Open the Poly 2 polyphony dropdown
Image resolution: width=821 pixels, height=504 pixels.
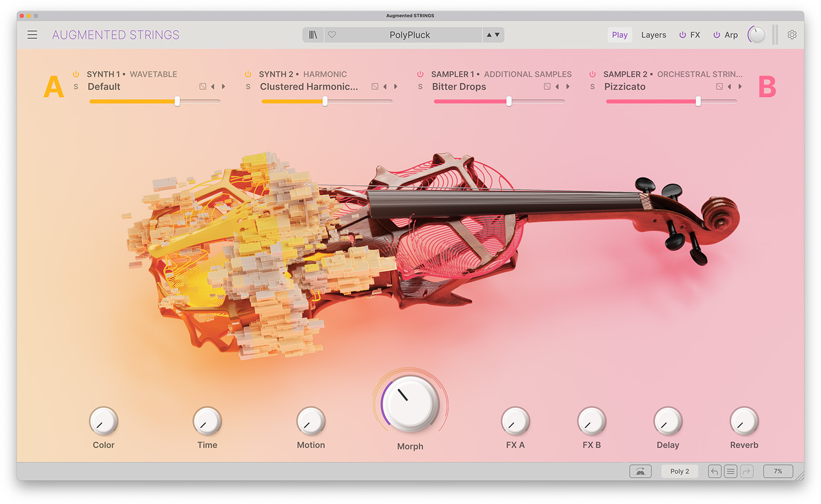click(x=679, y=471)
